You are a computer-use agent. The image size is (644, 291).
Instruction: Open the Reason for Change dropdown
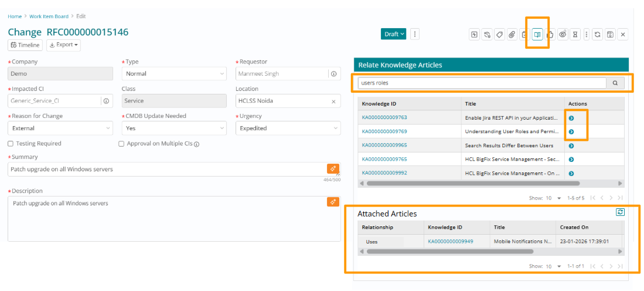(60, 128)
